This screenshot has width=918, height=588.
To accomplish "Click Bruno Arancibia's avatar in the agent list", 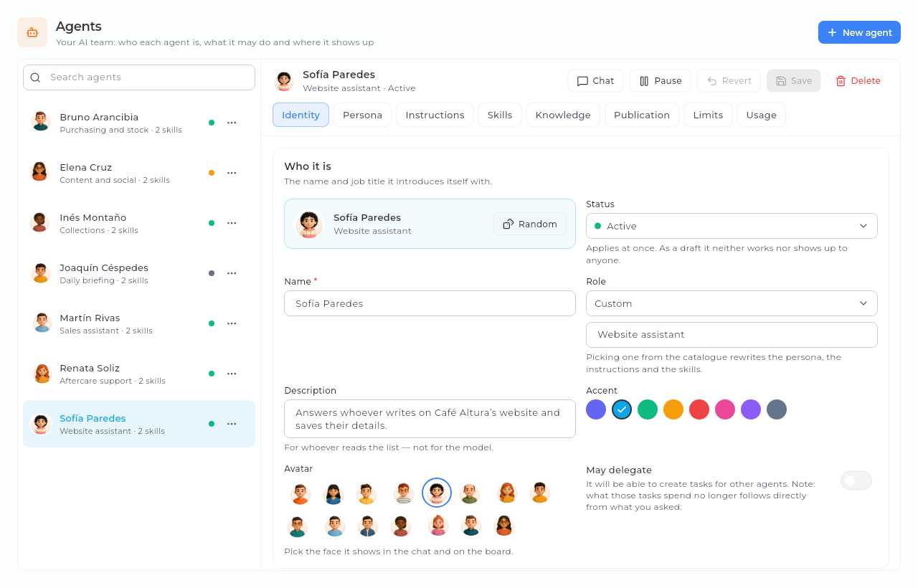I will click(x=41, y=121).
